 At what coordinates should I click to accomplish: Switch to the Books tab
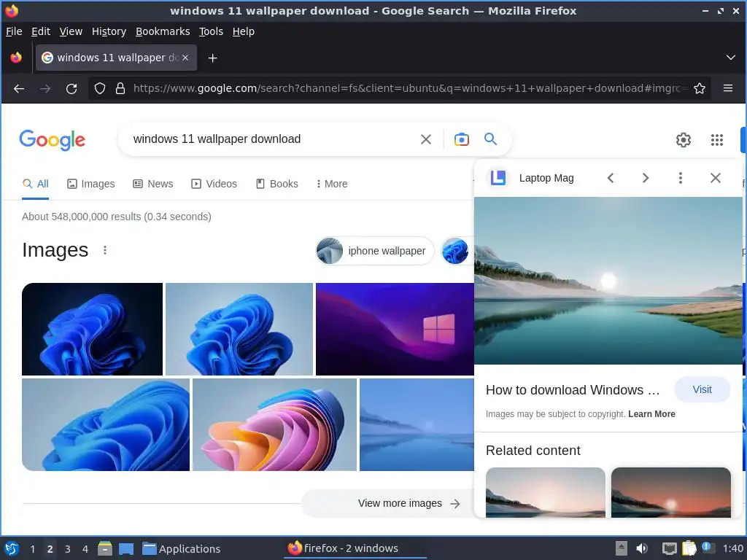276,184
